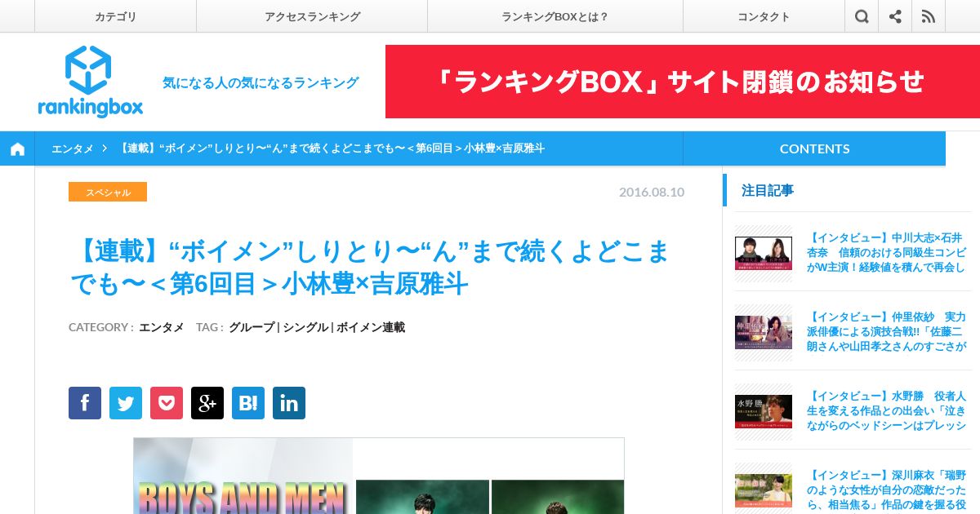This screenshot has height=514, width=980.
Task: Click thumbnail of 水野勝 article
Action: pos(764,411)
